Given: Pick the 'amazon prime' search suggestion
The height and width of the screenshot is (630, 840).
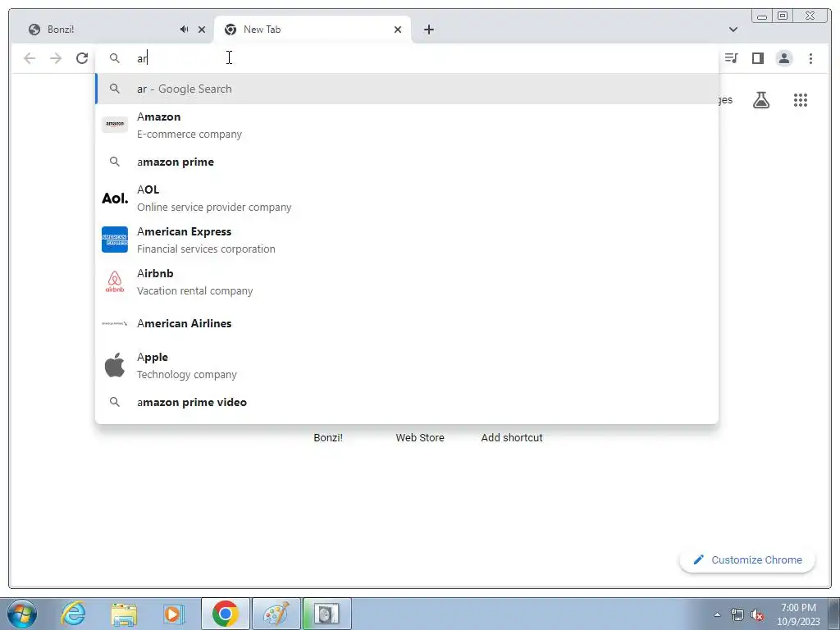Looking at the screenshot, I should pos(407,162).
